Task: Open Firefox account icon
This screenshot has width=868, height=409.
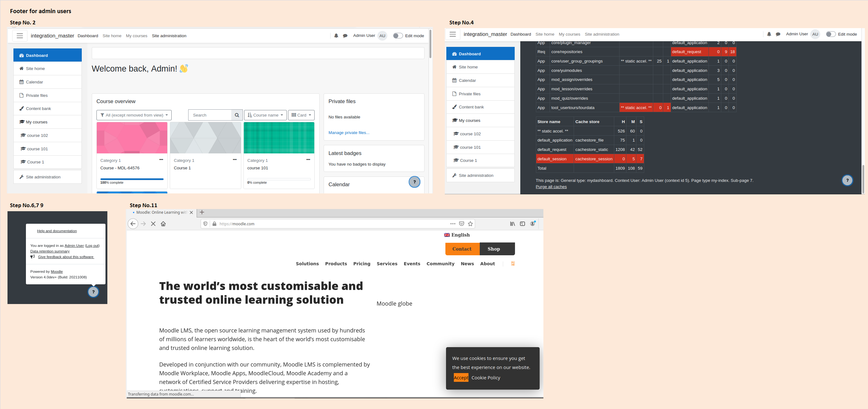Action: tap(533, 223)
